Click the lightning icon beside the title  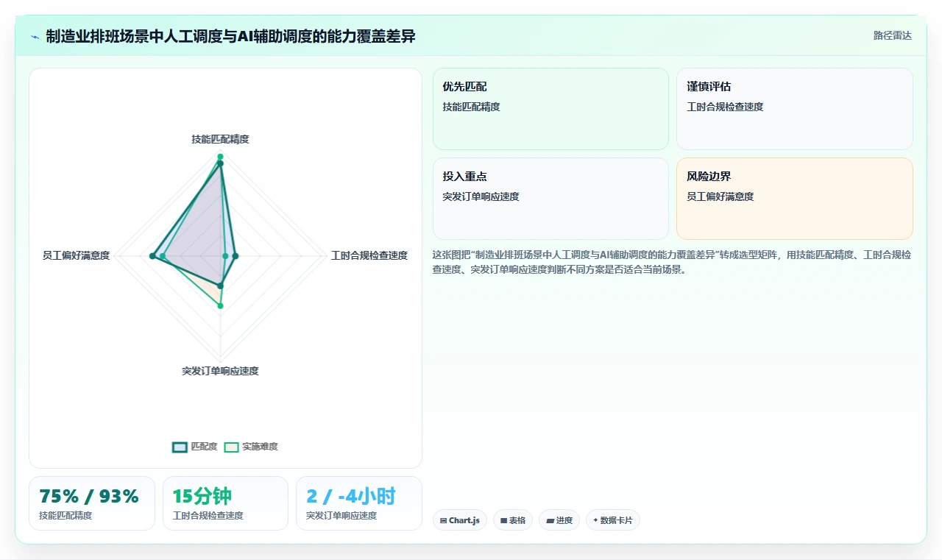(x=35, y=37)
